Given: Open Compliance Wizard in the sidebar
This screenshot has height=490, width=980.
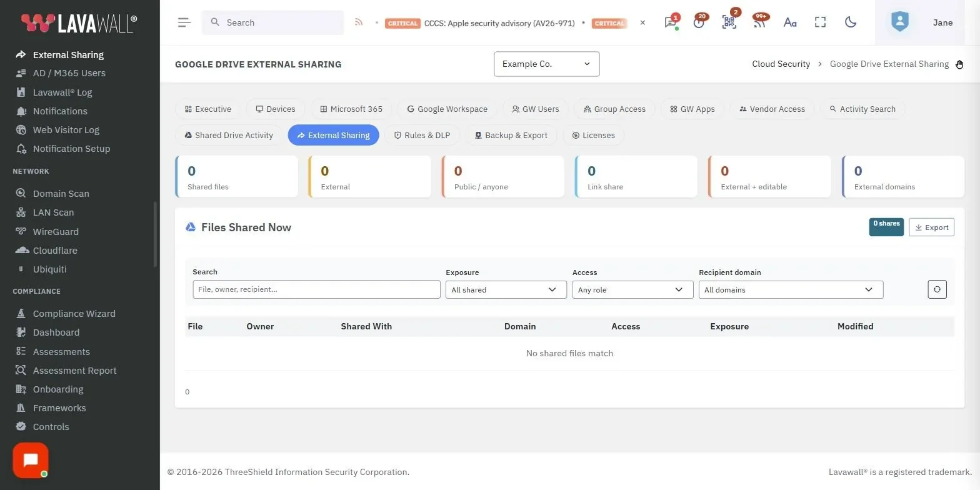Looking at the screenshot, I should pyautogui.click(x=74, y=314).
